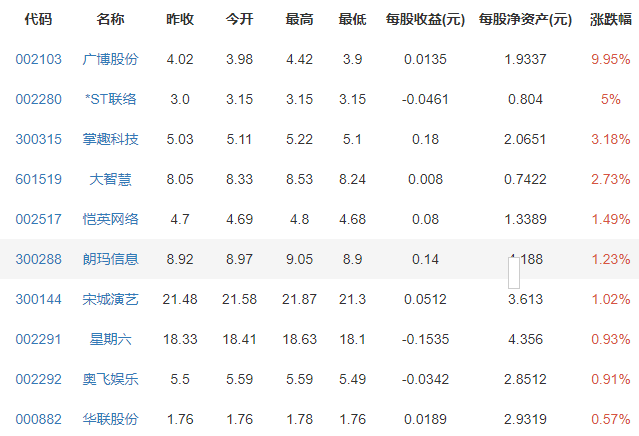
Task: Select the 1.23% change value for 朗玛信息
Action: point(611,259)
